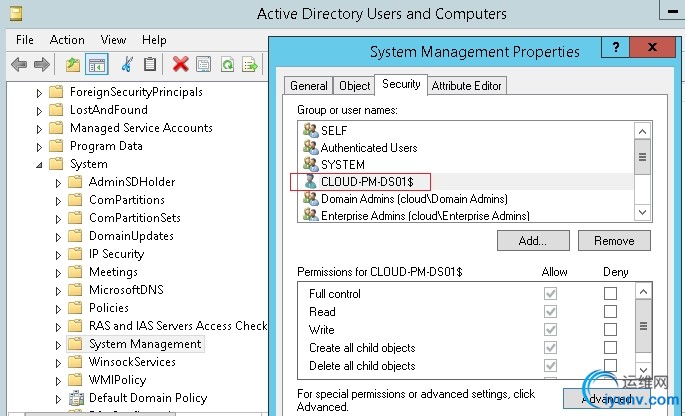Click the Back arrow in toolbar
The width and height of the screenshot is (685, 416).
[x=19, y=65]
